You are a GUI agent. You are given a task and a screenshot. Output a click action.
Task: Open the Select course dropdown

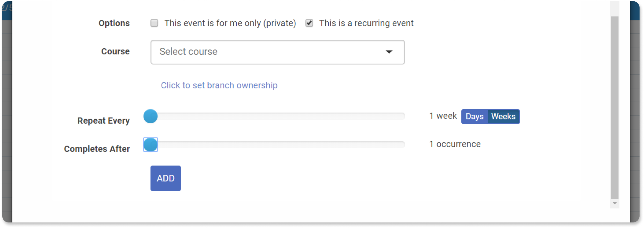pos(277,52)
